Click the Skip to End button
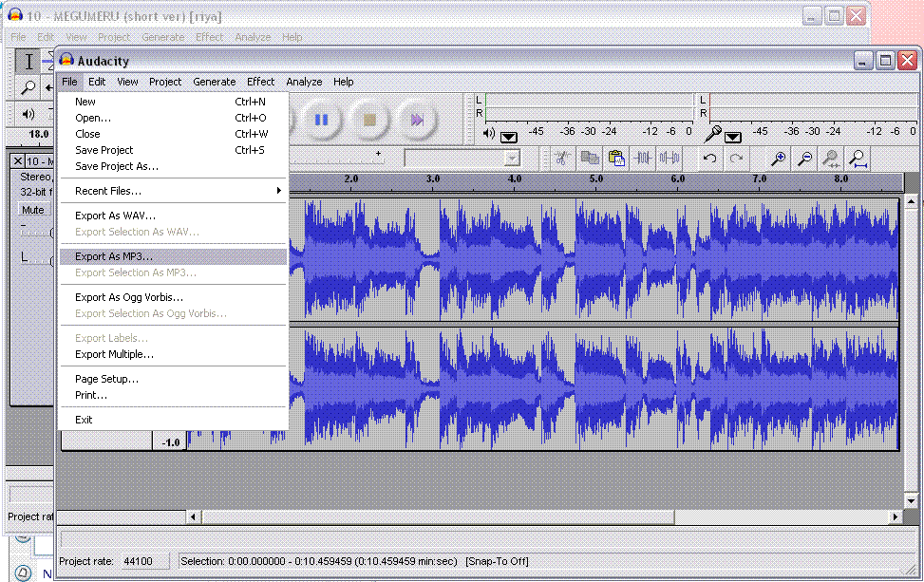 pos(416,119)
